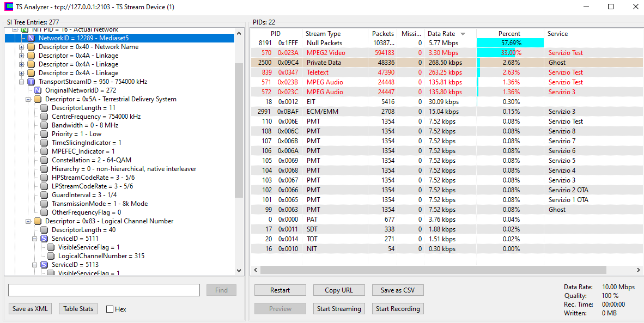Image resolution: width=644 pixels, height=323 pixels.
Task: Sort by the Packets column header
Action: (x=382, y=34)
